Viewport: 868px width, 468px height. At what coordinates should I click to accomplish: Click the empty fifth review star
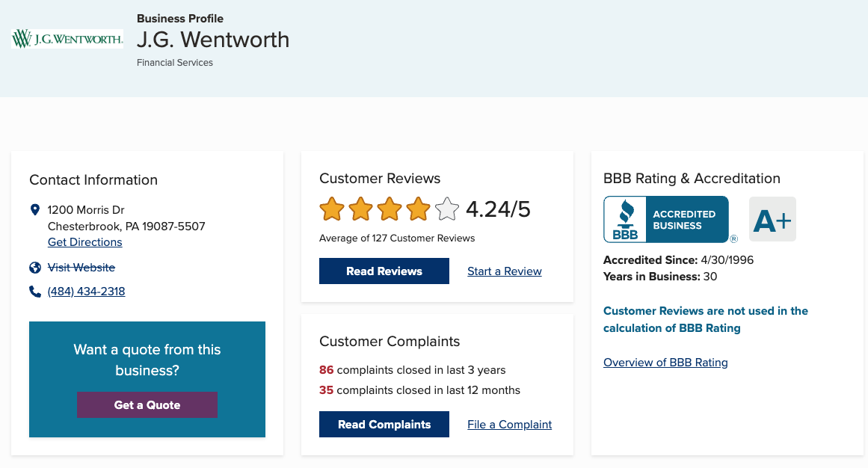[x=446, y=209]
